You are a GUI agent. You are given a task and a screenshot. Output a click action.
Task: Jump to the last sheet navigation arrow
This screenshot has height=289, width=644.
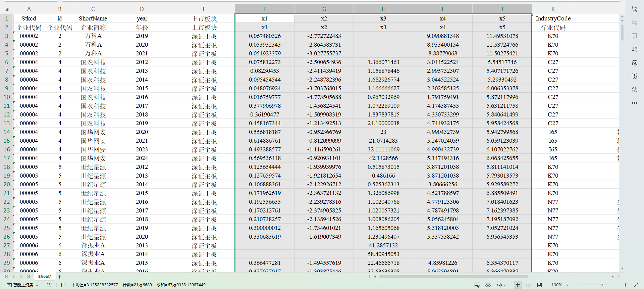28,277
